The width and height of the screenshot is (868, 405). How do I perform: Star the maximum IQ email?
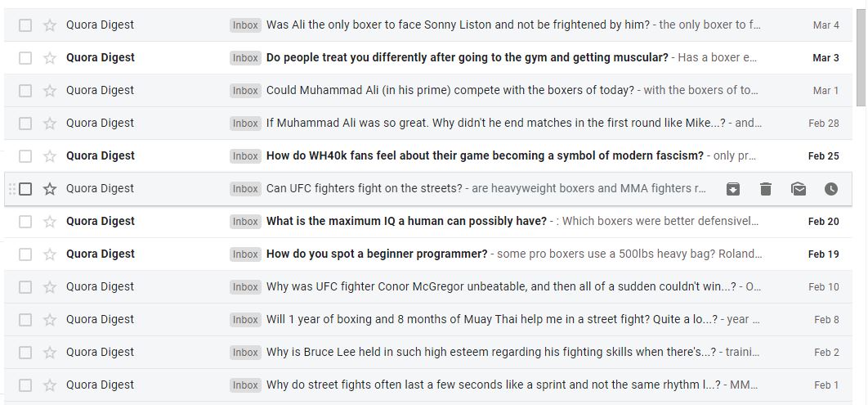pos(50,222)
